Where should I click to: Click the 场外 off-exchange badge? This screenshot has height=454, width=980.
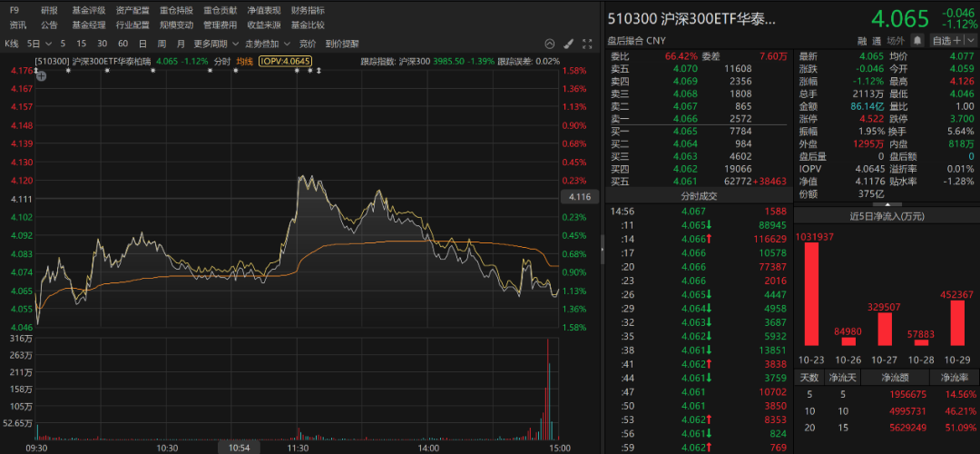point(896,41)
